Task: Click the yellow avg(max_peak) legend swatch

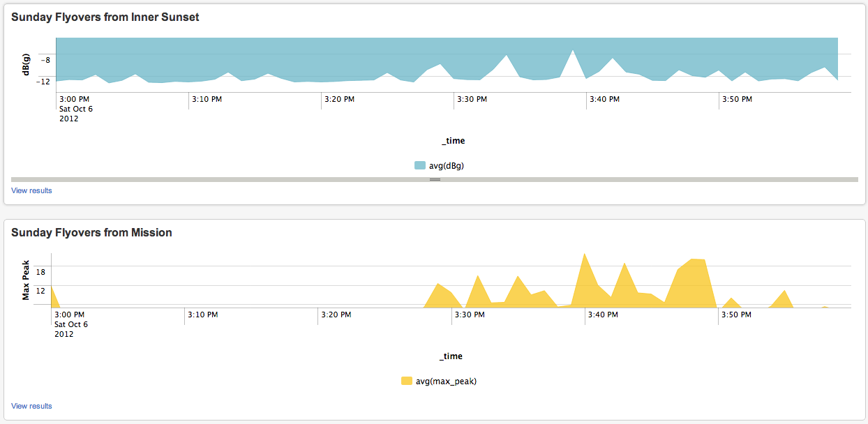Action: click(406, 381)
